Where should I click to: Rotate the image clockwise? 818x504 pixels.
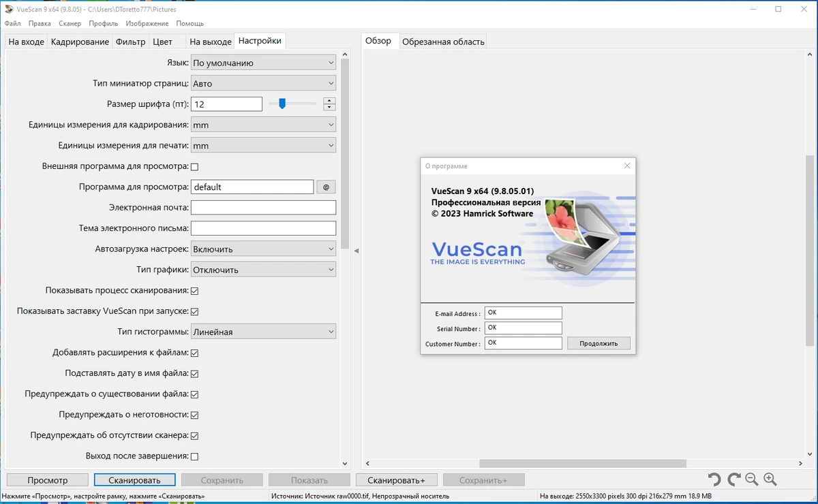pyautogui.click(x=733, y=479)
